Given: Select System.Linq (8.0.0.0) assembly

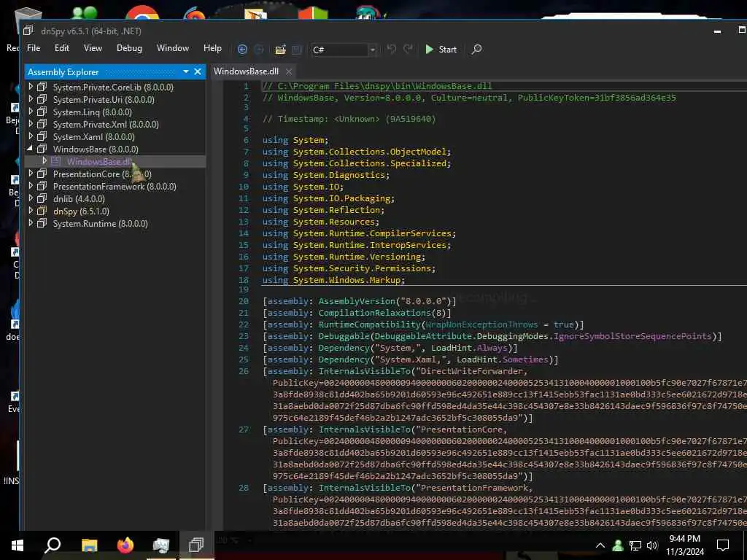Looking at the screenshot, I should point(92,112).
